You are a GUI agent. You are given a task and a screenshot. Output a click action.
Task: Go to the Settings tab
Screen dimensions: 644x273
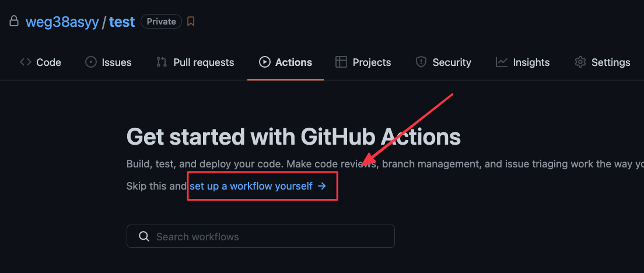coord(602,62)
